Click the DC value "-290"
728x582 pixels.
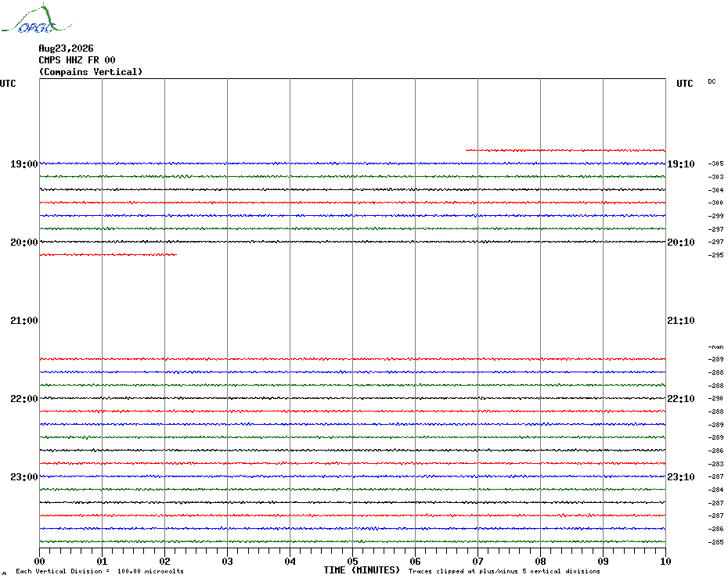[715, 398]
